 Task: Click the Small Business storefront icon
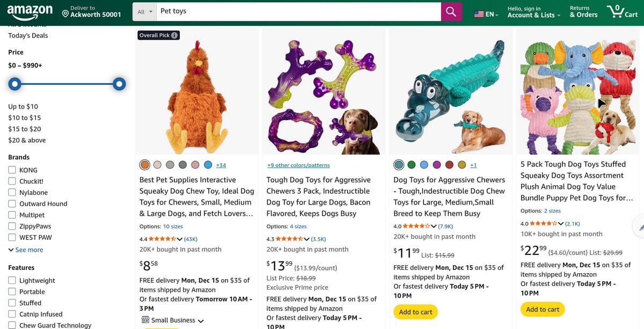pos(146,319)
